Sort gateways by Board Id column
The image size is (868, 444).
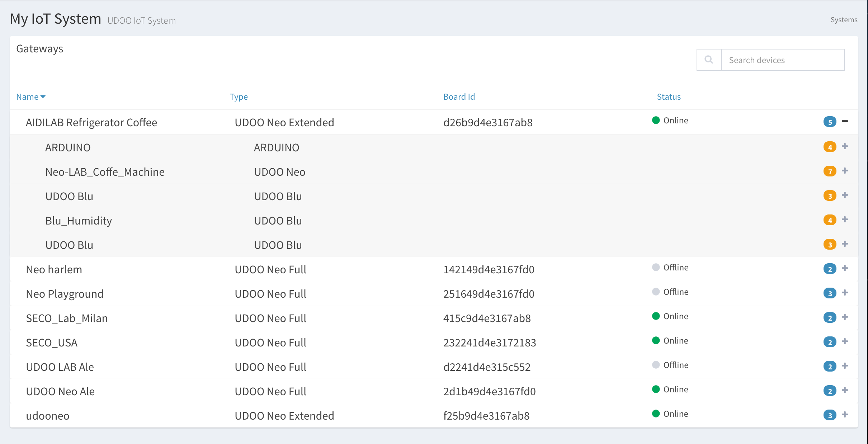459,97
